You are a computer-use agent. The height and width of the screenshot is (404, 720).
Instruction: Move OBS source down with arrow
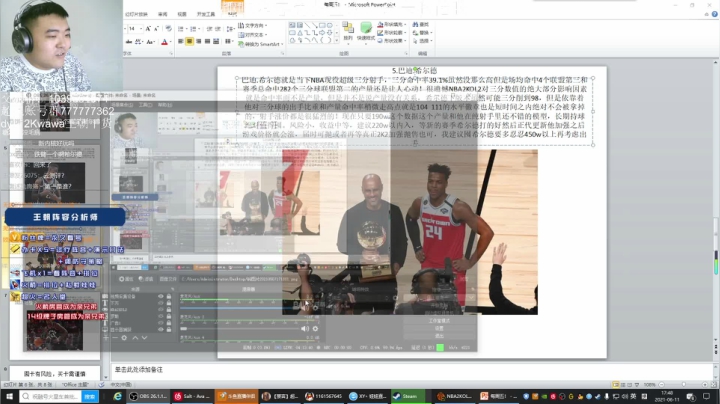[x=144, y=337]
